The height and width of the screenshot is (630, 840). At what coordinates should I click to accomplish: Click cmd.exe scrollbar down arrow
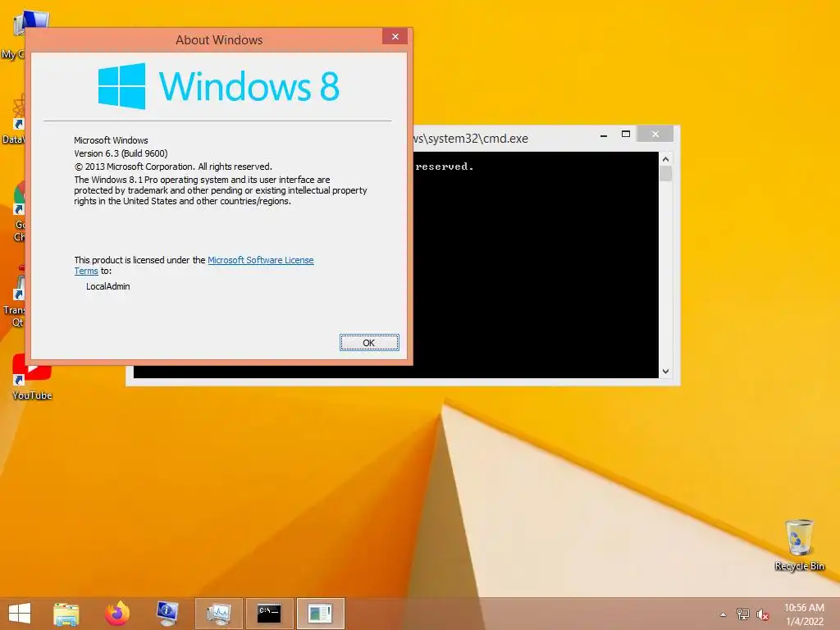[x=665, y=372]
